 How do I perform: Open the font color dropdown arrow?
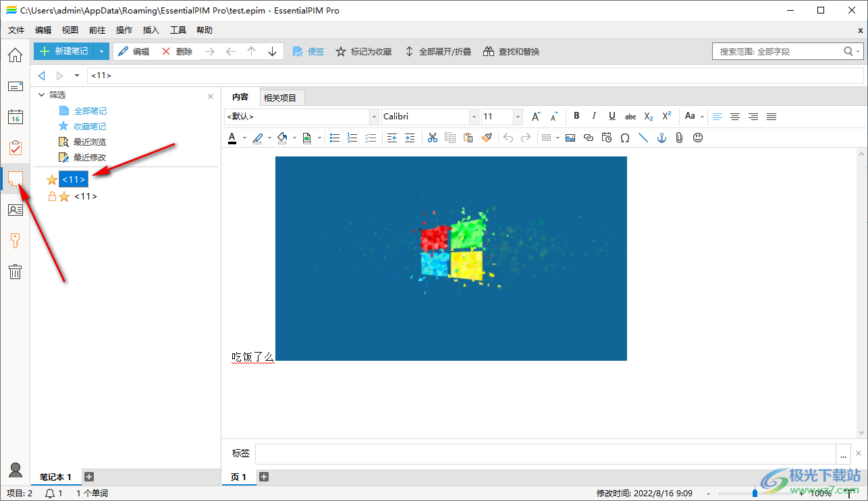point(244,138)
